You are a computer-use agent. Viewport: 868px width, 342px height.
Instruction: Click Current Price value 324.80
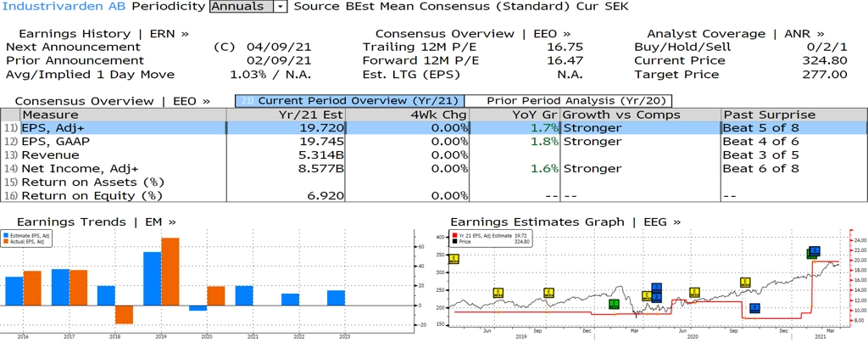pos(824,60)
